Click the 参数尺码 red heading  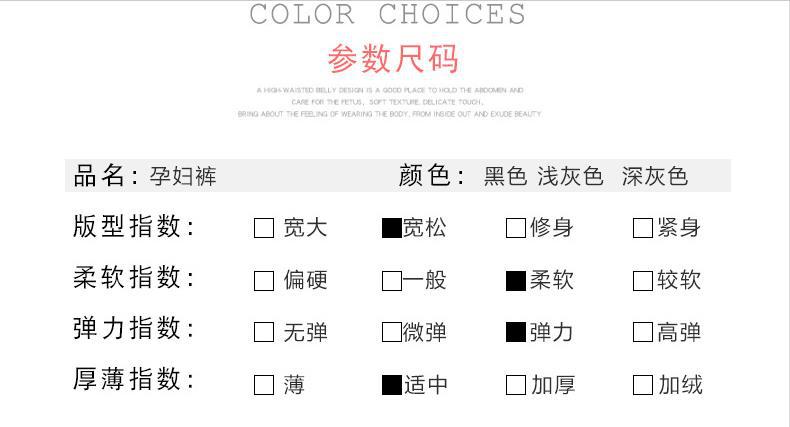(x=393, y=60)
